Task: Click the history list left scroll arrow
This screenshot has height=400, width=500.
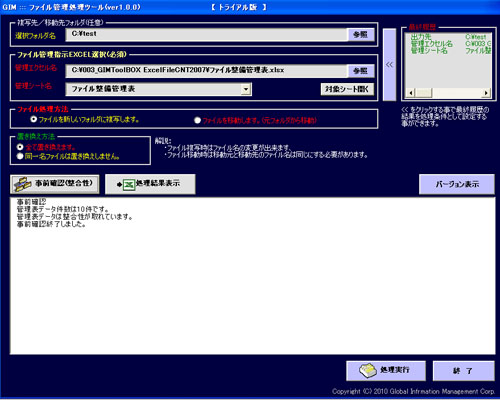Action: [410, 93]
